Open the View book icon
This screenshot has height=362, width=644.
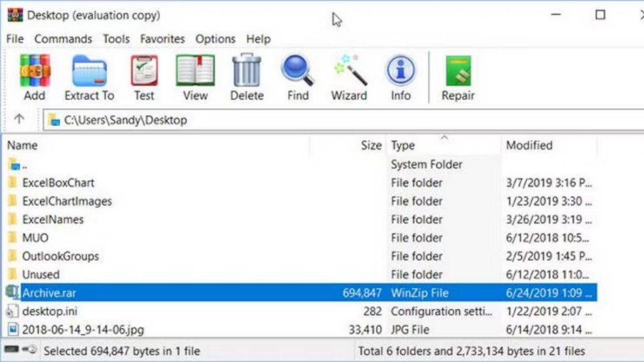[195, 77]
